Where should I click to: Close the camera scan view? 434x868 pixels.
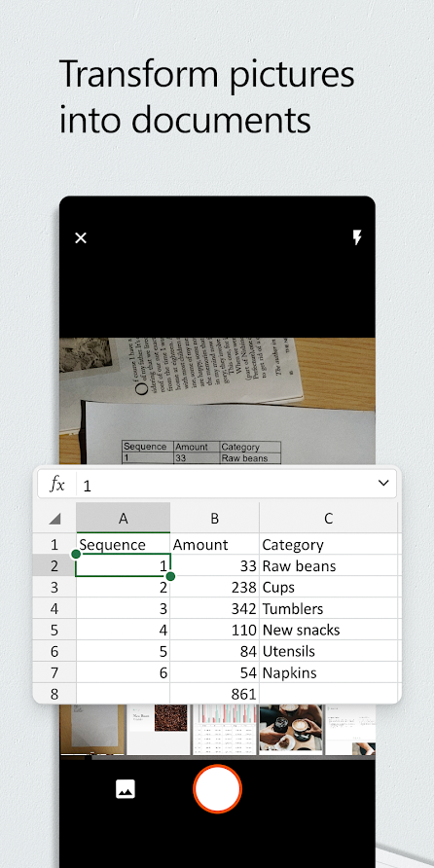click(81, 238)
